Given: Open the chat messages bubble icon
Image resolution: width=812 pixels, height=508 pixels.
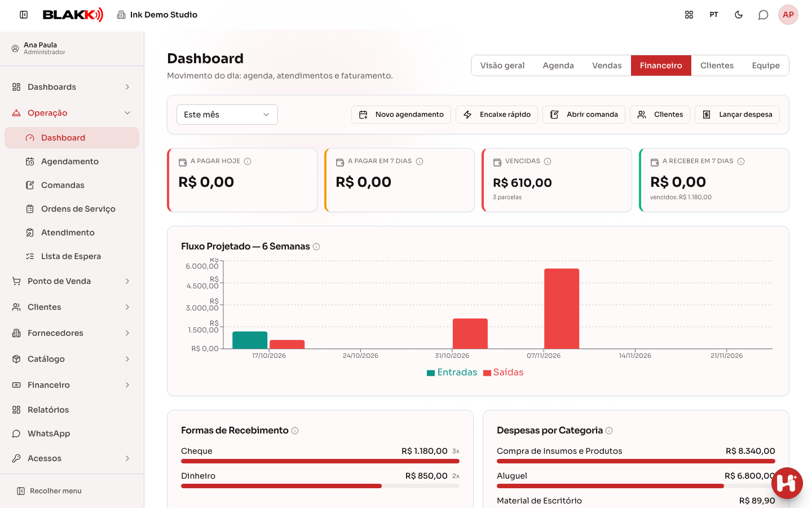Looking at the screenshot, I should click(764, 15).
